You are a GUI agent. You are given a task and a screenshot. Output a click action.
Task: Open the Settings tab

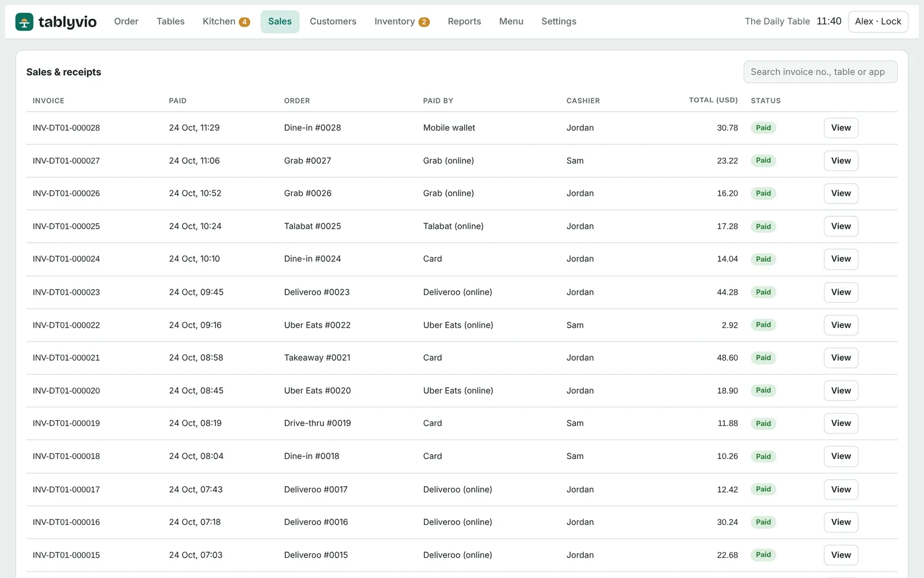558,21
